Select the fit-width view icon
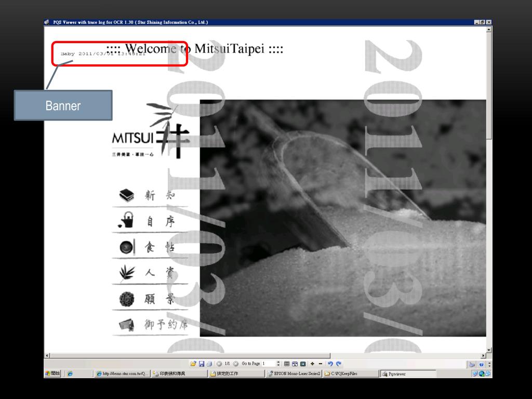The height and width of the screenshot is (399, 532). [x=295, y=364]
